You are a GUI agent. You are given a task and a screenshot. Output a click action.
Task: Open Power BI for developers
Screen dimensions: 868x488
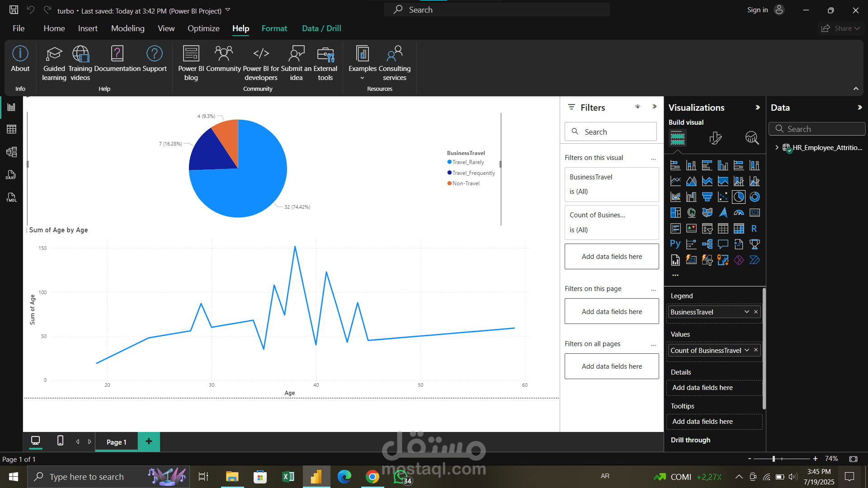(x=261, y=63)
